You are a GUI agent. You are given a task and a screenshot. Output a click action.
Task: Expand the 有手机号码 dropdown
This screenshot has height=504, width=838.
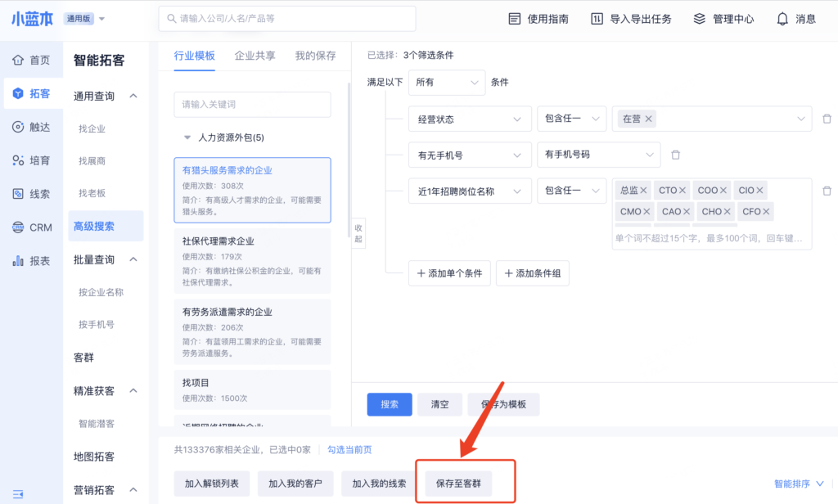(x=597, y=155)
